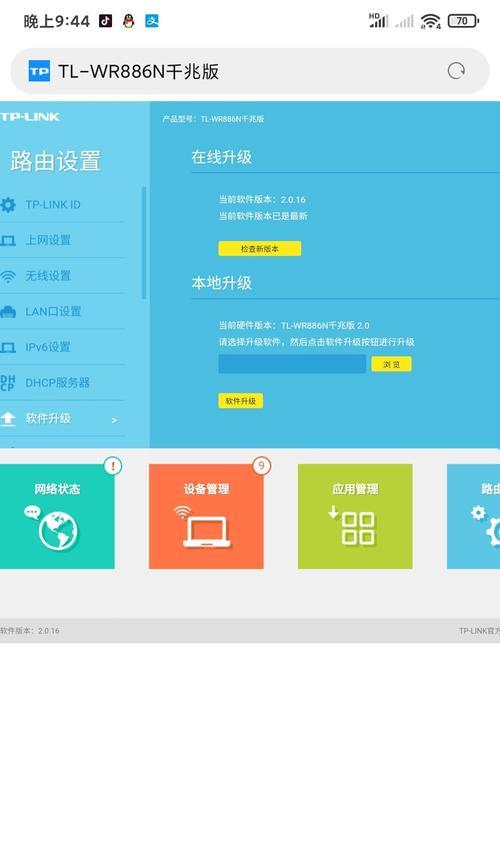Click the 产品型号 text at top
The image size is (500, 866).
click(x=213, y=119)
